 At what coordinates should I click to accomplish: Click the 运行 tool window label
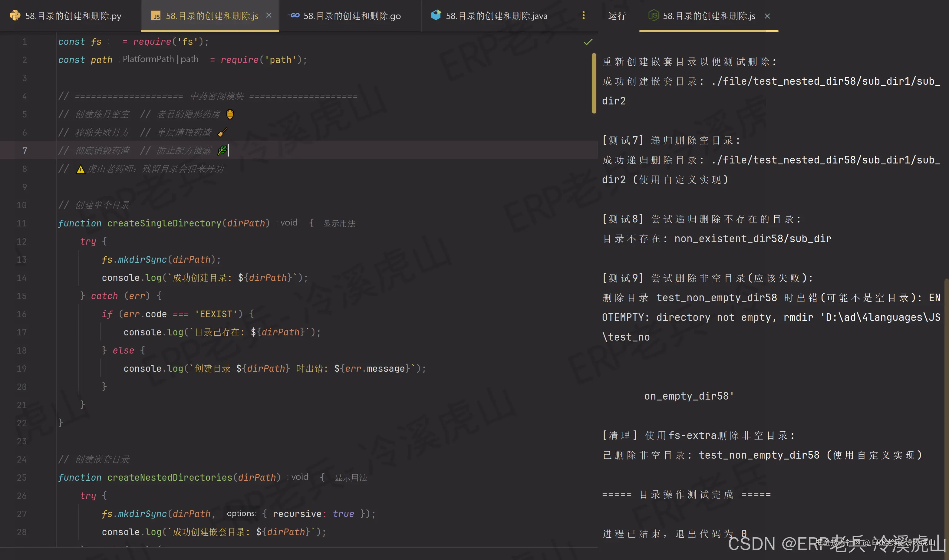[x=617, y=16]
